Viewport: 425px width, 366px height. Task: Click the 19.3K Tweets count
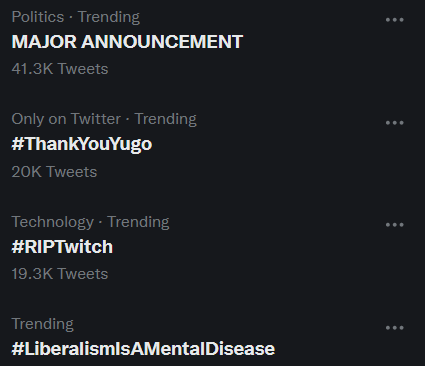(60, 274)
